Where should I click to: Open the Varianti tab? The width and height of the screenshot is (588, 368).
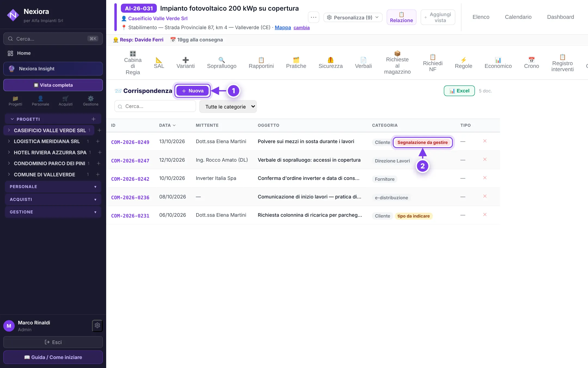(x=185, y=63)
